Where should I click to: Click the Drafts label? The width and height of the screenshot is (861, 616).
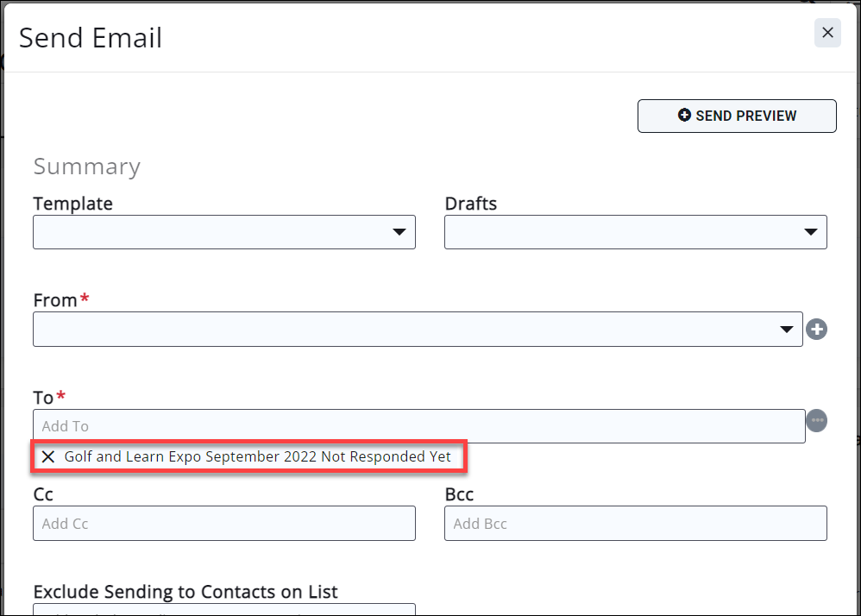(470, 204)
